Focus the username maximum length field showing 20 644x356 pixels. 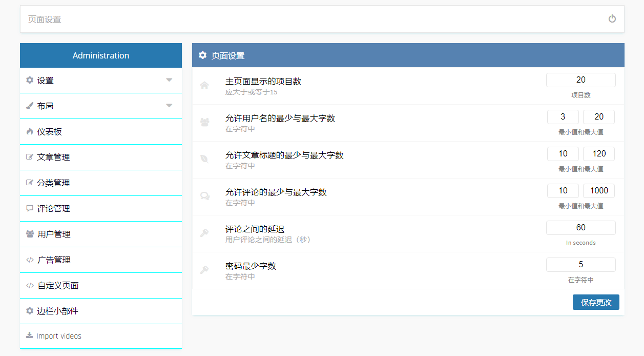(599, 117)
